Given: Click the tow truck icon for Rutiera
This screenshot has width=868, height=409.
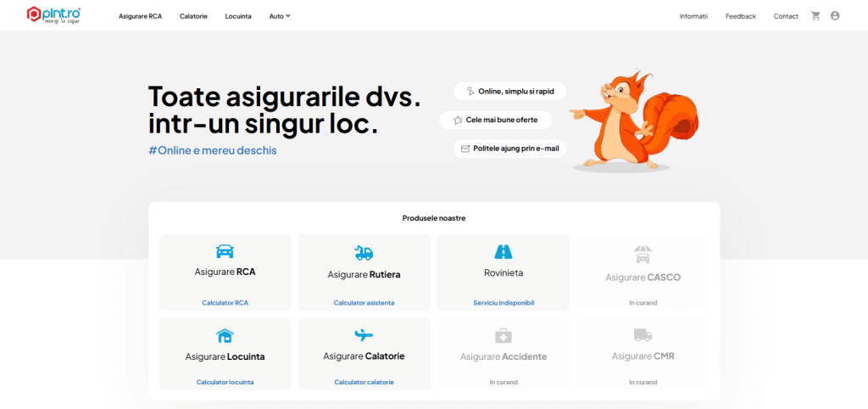Looking at the screenshot, I should tap(364, 253).
